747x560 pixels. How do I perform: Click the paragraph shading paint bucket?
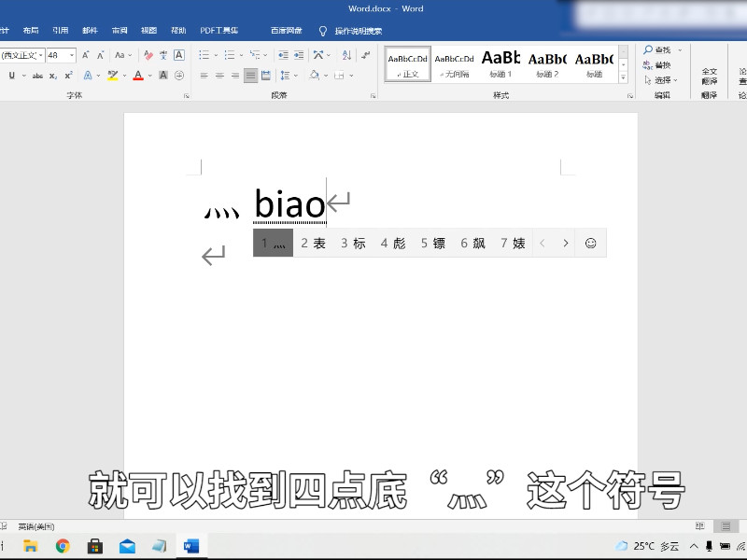click(x=314, y=76)
